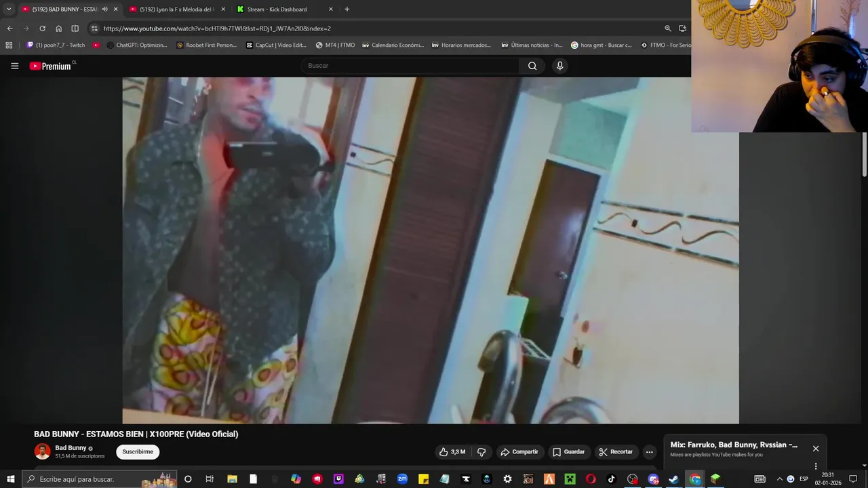Like the video with thumbs up

(452, 452)
